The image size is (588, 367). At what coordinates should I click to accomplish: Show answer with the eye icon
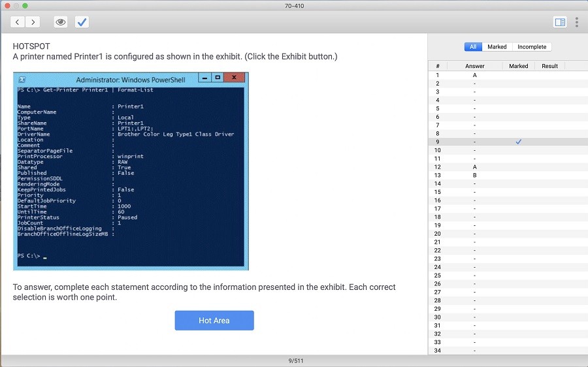(x=60, y=22)
